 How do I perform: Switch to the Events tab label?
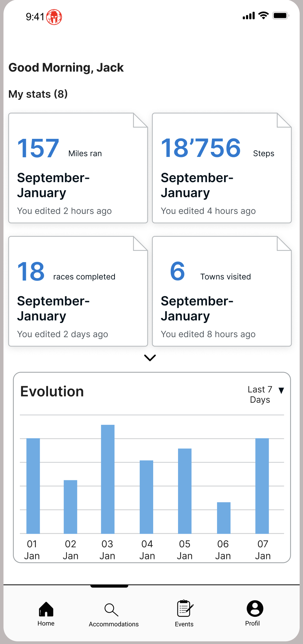[x=184, y=624]
